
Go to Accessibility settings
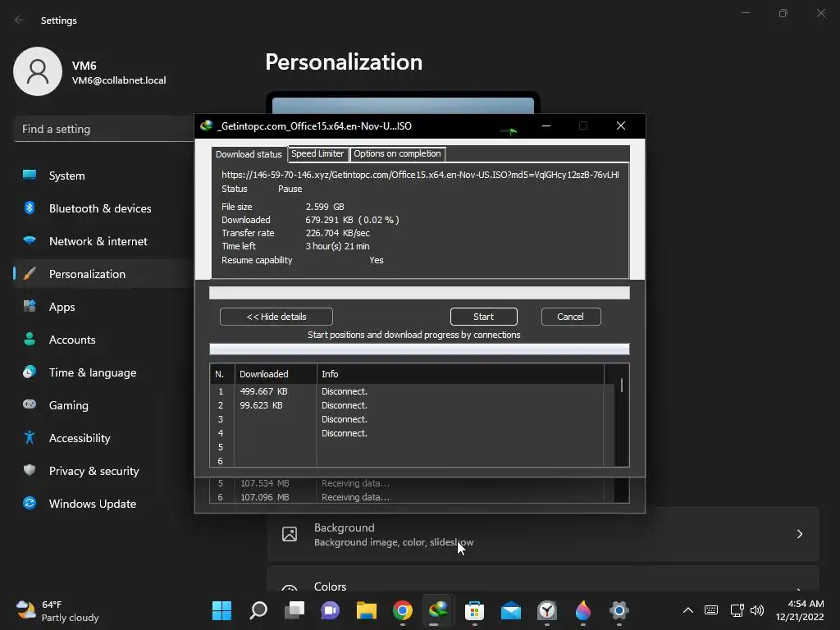coord(102,438)
